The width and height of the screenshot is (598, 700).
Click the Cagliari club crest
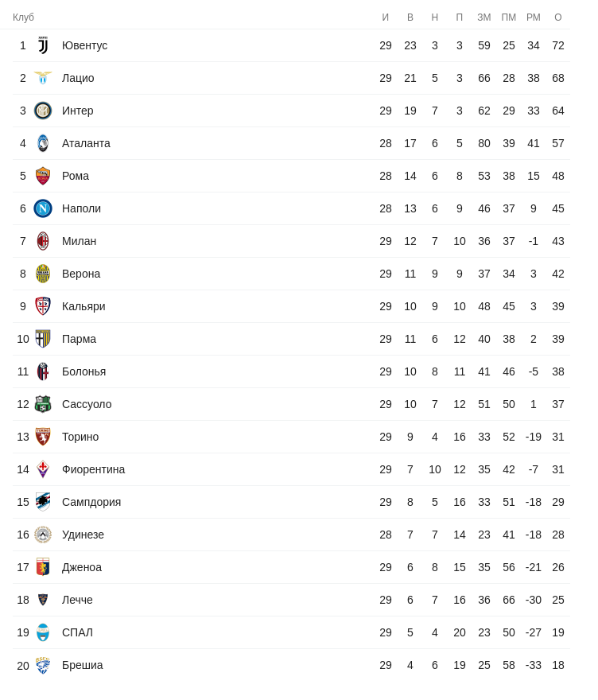click(x=43, y=306)
